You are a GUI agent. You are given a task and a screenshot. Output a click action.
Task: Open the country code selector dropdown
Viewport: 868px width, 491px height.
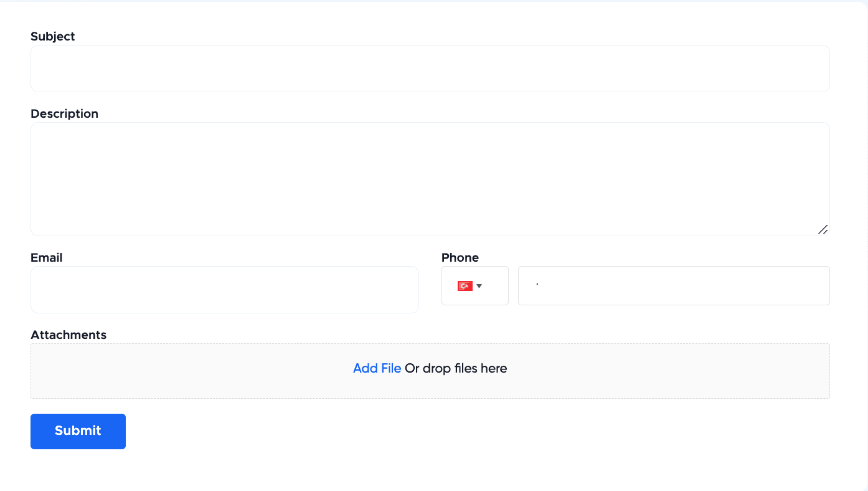click(x=474, y=285)
